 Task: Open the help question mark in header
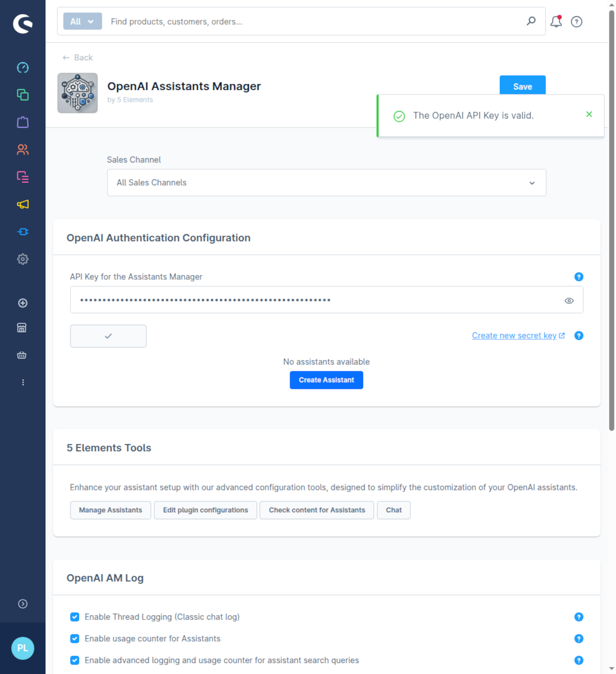click(x=576, y=22)
